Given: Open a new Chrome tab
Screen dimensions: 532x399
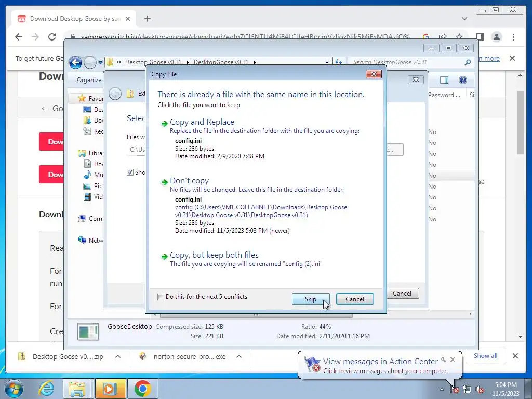Looking at the screenshot, I should 147,19.
